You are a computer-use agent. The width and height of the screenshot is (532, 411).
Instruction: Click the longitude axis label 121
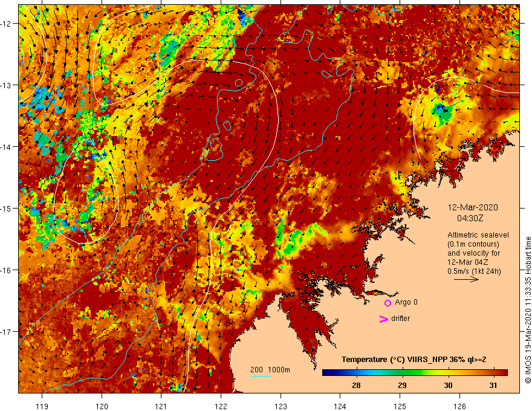coord(161,406)
